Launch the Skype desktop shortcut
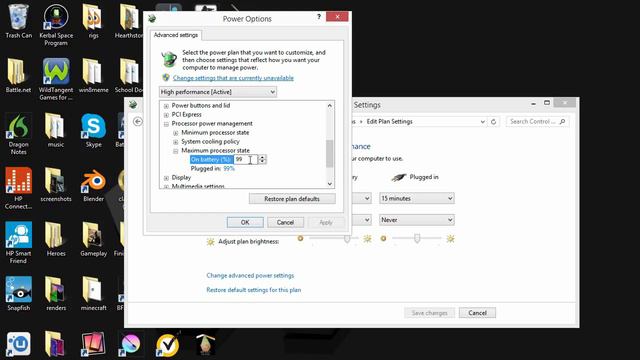 pyautogui.click(x=93, y=130)
